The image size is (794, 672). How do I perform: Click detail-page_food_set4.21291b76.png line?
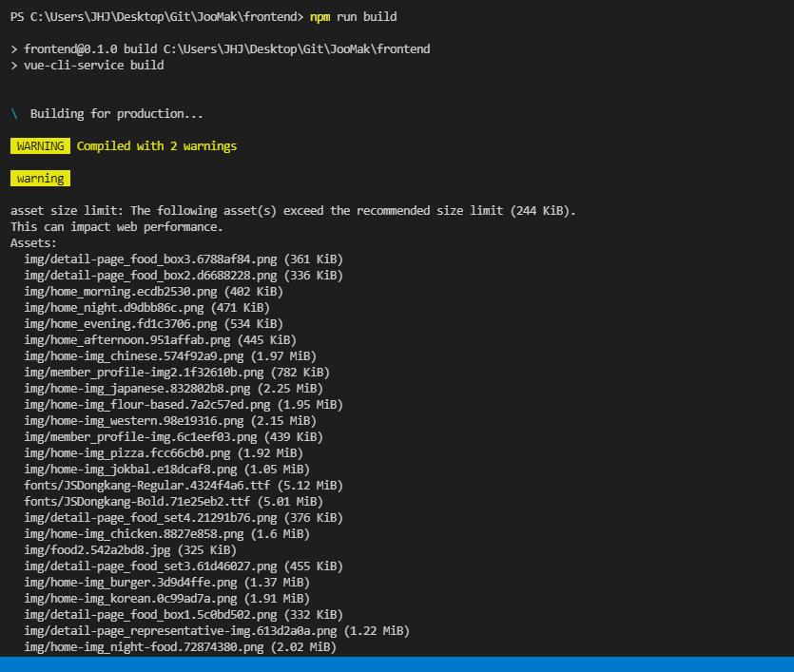pos(184,518)
